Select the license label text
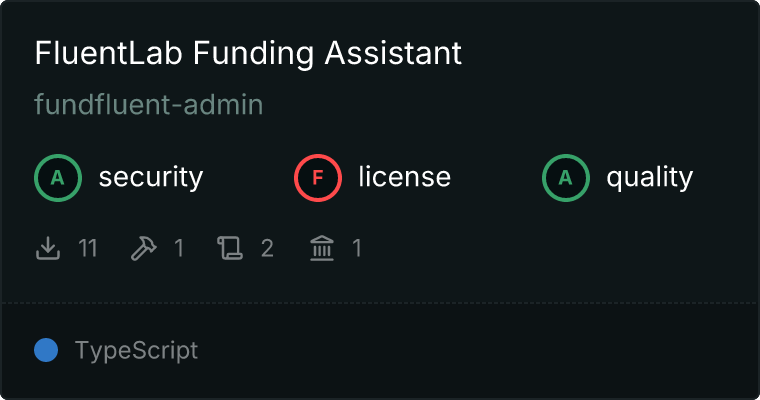 404,178
